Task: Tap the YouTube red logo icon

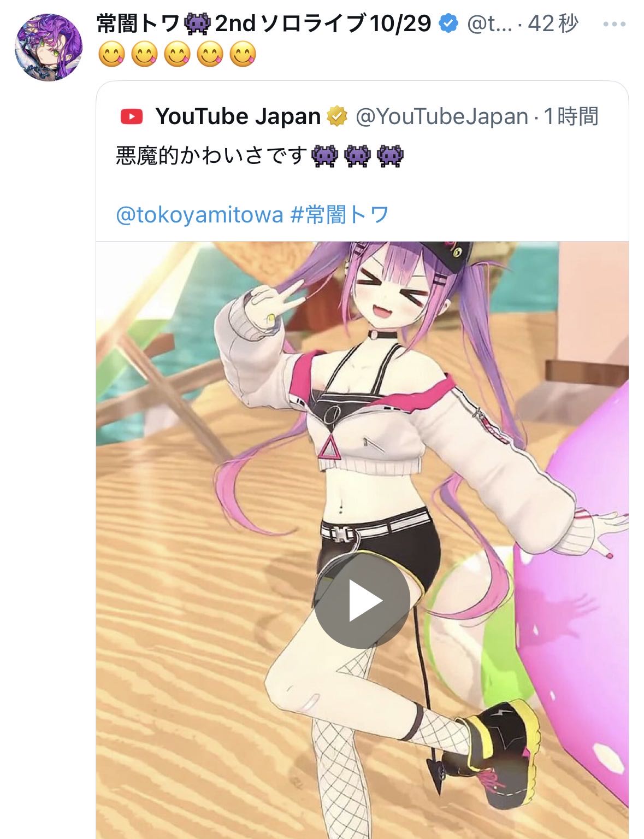Action: point(131,116)
